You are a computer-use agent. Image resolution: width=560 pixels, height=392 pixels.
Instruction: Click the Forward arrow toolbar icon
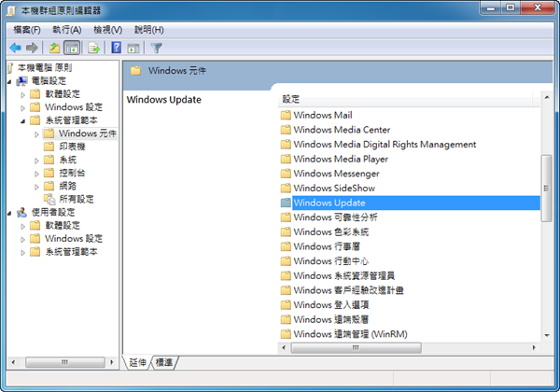(32, 48)
